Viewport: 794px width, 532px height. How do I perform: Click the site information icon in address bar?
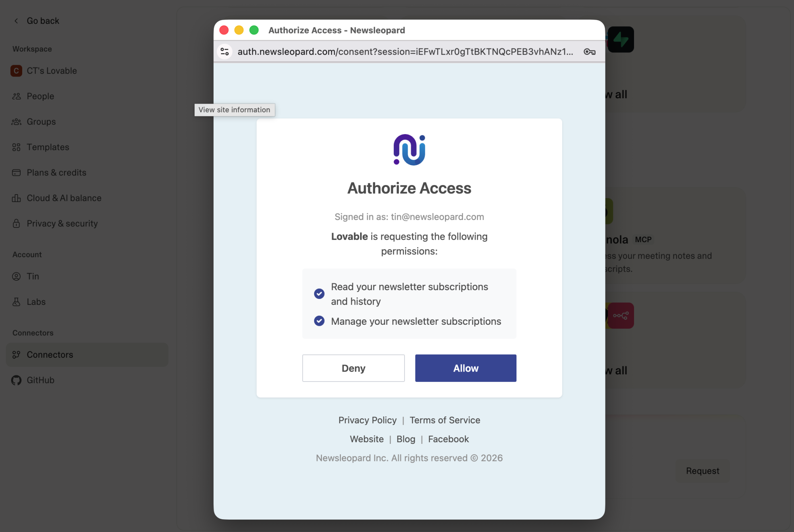(225, 52)
